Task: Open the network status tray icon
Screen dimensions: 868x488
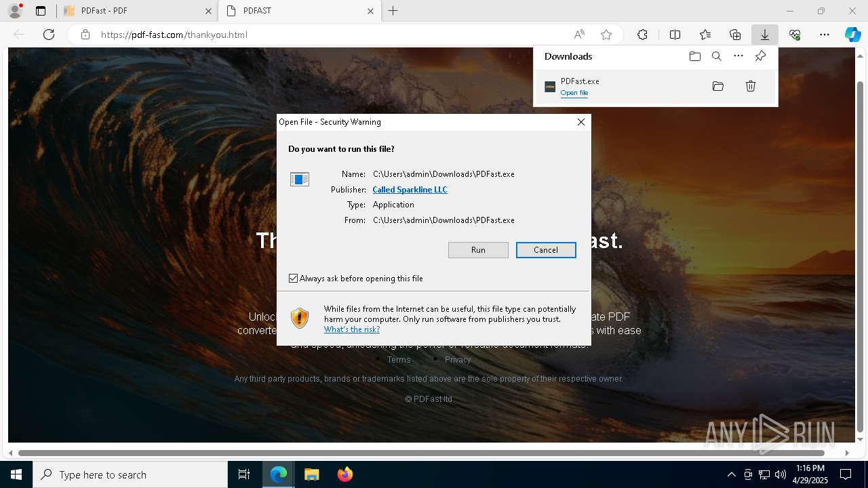Action: click(764, 474)
